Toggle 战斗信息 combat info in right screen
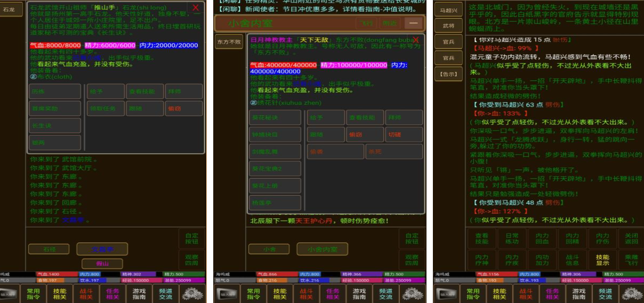The width and height of the screenshot is (644, 303). 572,260
